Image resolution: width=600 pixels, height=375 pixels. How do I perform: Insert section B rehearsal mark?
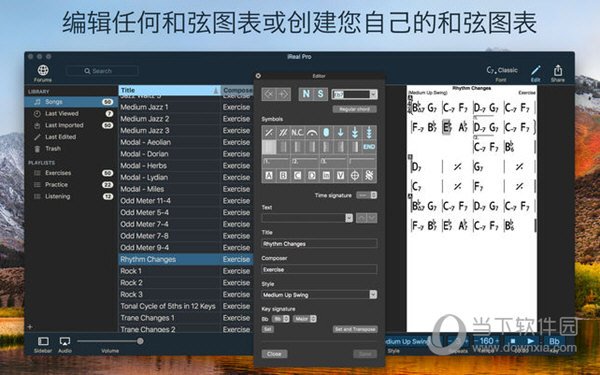[x=283, y=175]
